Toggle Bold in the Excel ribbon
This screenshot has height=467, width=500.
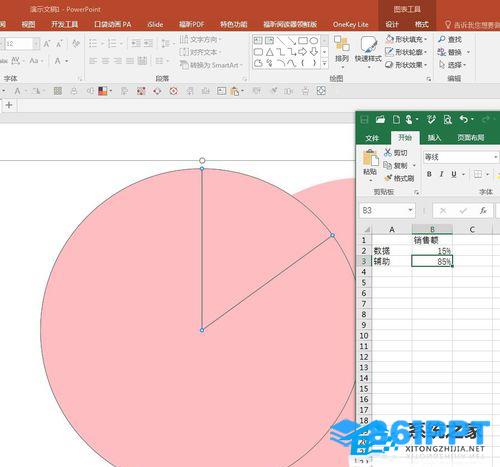pyautogui.click(x=429, y=174)
